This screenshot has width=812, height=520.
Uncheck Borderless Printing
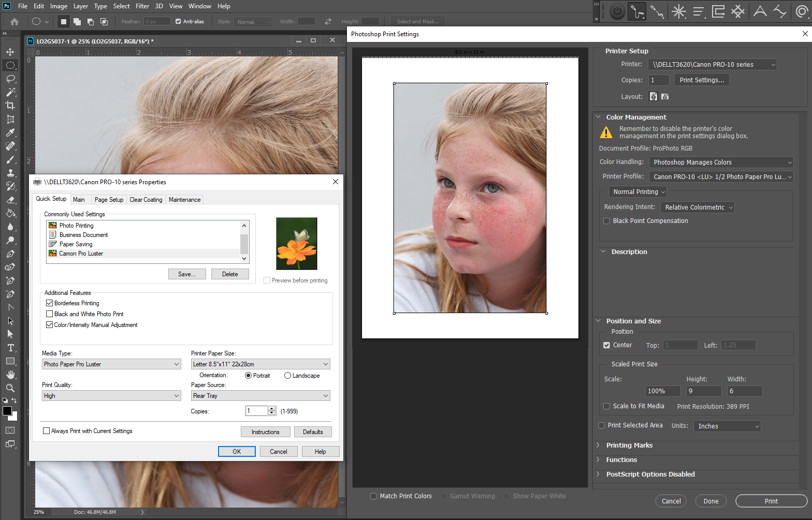(50, 303)
